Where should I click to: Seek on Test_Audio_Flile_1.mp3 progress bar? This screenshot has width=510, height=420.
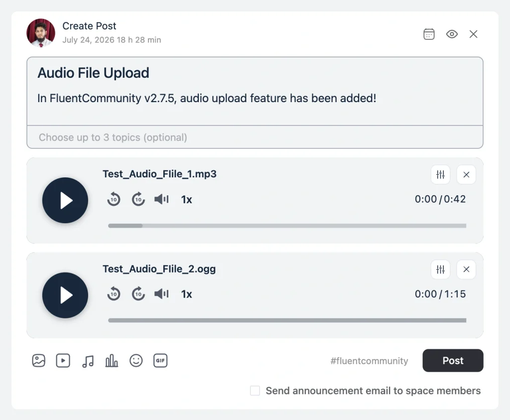[x=287, y=226]
